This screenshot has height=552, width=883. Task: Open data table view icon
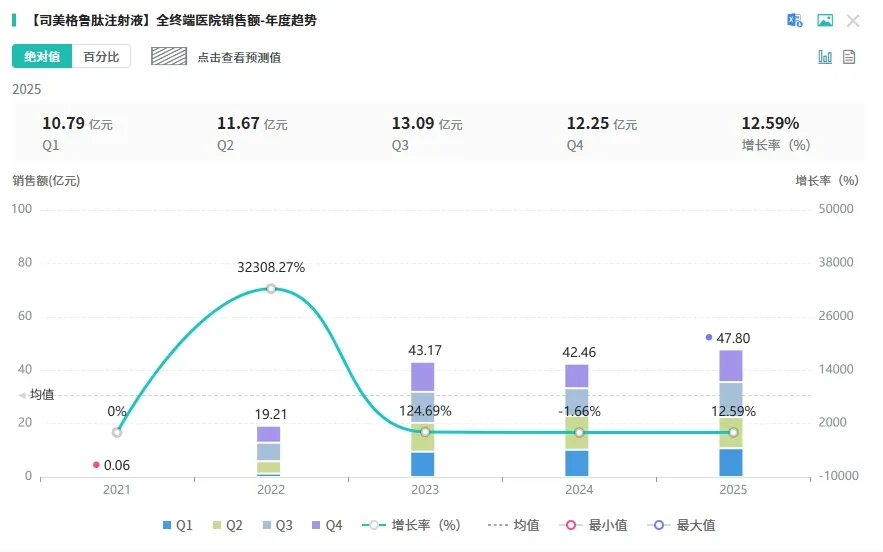tap(849, 57)
